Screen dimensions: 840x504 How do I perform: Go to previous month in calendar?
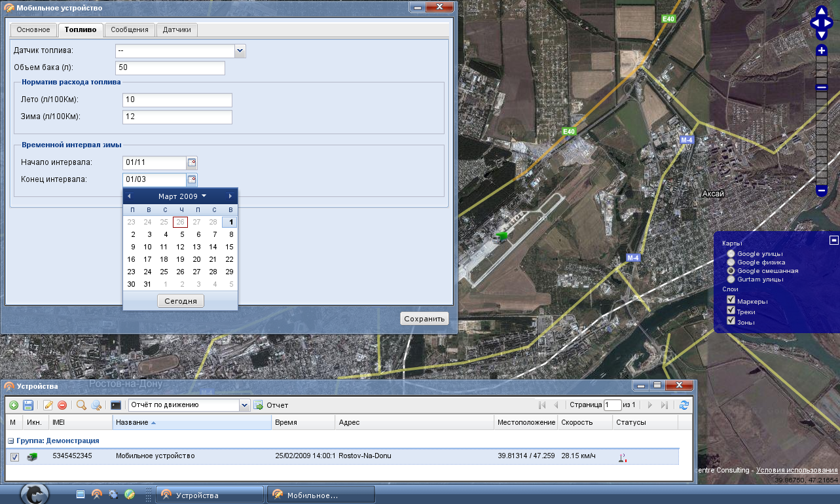[x=129, y=196]
